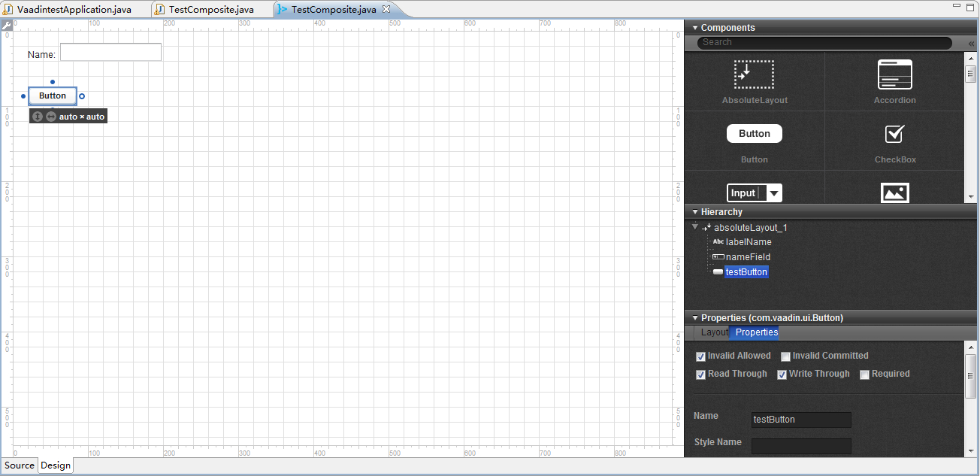
Task: Toggle the Invalid Allowed checkbox
Action: (x=701, y=356)
